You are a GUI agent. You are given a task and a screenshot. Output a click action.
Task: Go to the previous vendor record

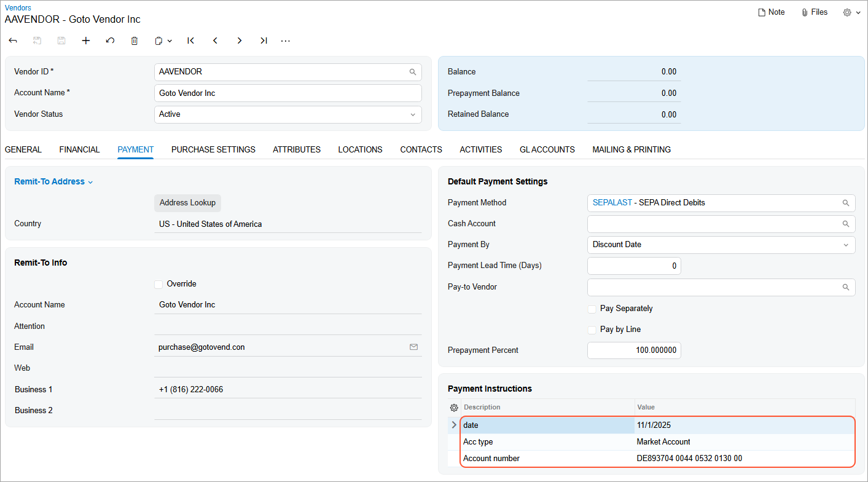click(x=215, y=41)
